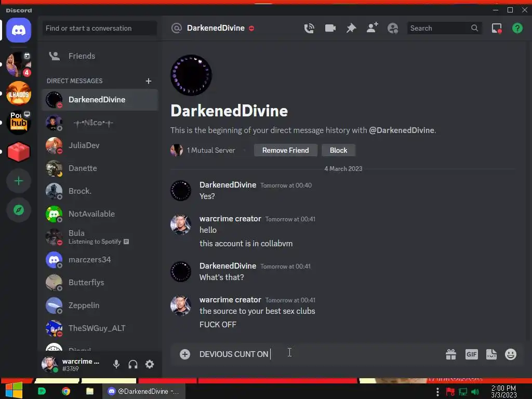Viewport: 532px width, 399px height.
Task: Mute the microphone
Action: (x=116, y=364)
